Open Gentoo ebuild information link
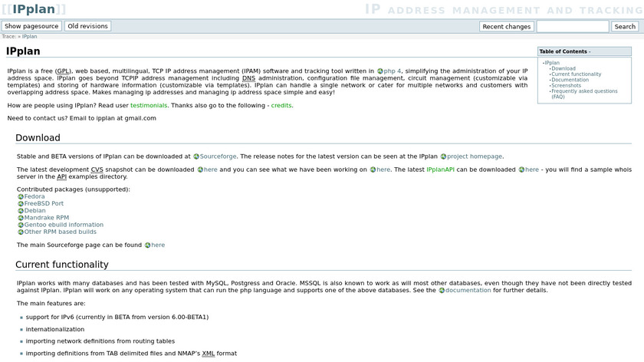The height and width of the screenshot is (362, 644). (64, 225)
